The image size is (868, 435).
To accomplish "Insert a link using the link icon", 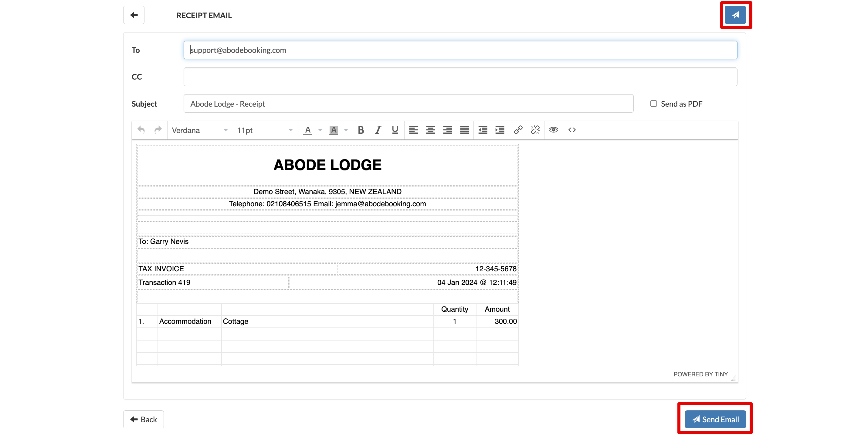I will point(518,130).
